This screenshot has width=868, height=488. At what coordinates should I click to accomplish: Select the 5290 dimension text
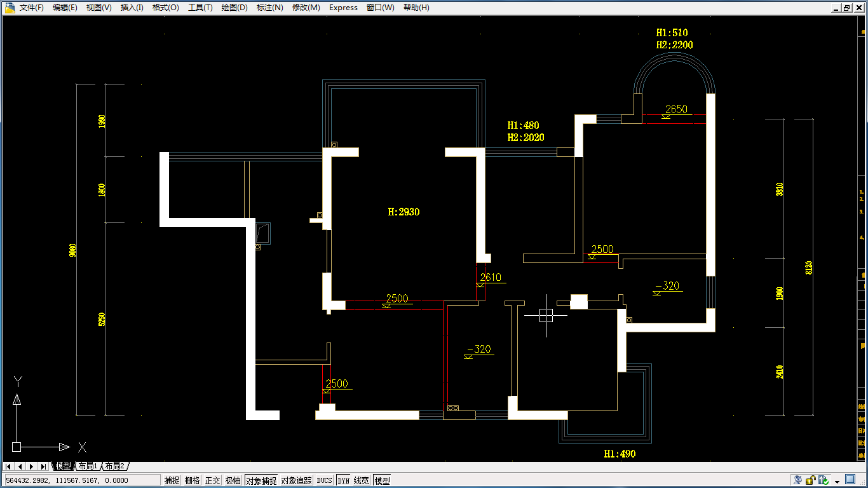pos(102,320)
